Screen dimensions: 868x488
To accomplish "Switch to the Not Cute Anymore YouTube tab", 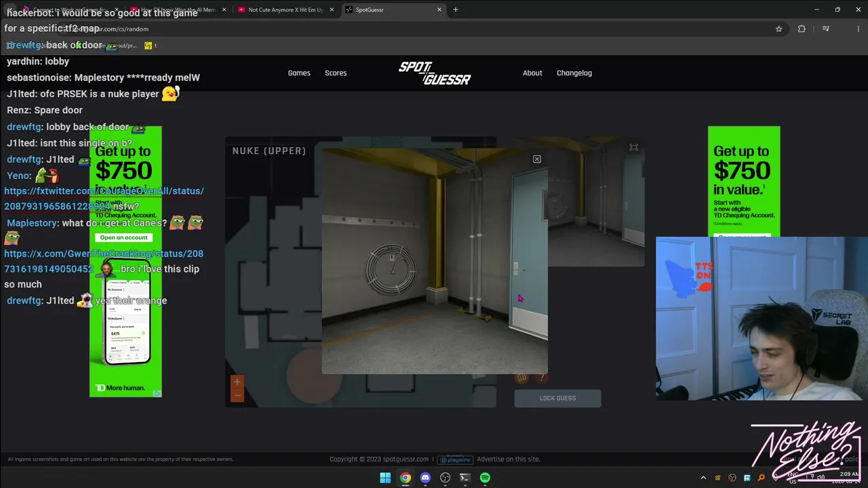I will (x=285, y=9).
